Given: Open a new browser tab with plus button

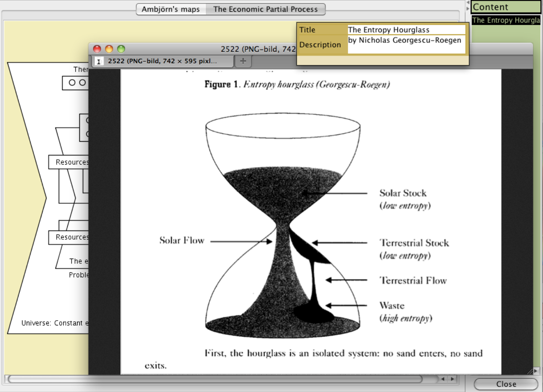Looking at the screenshot, I should click(x=243, y=61).
